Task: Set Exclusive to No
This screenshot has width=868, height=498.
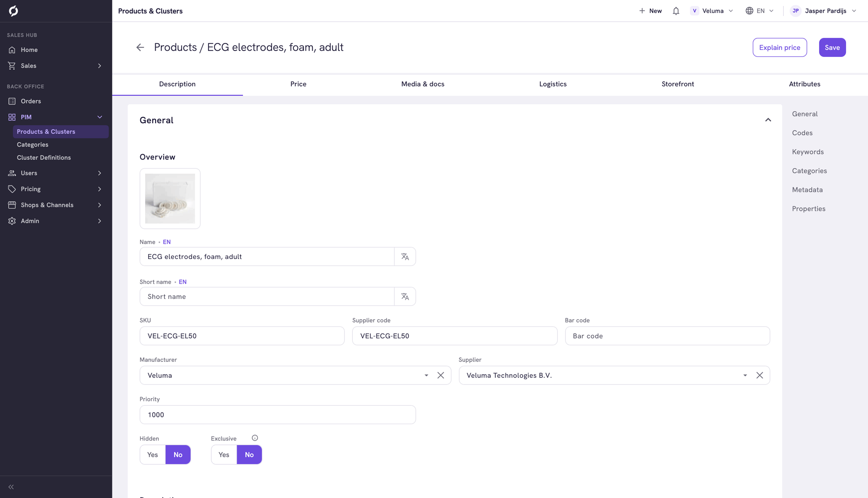Action: (249, 455)
